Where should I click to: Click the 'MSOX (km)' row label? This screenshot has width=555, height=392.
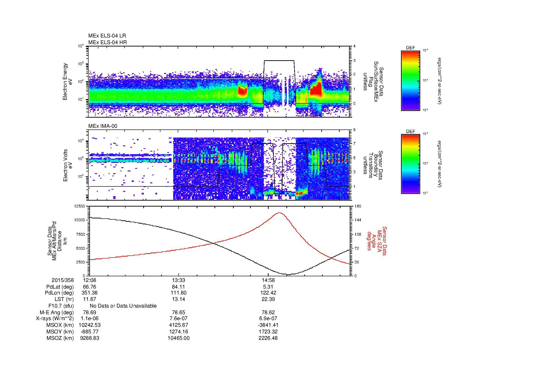[60, 325]
